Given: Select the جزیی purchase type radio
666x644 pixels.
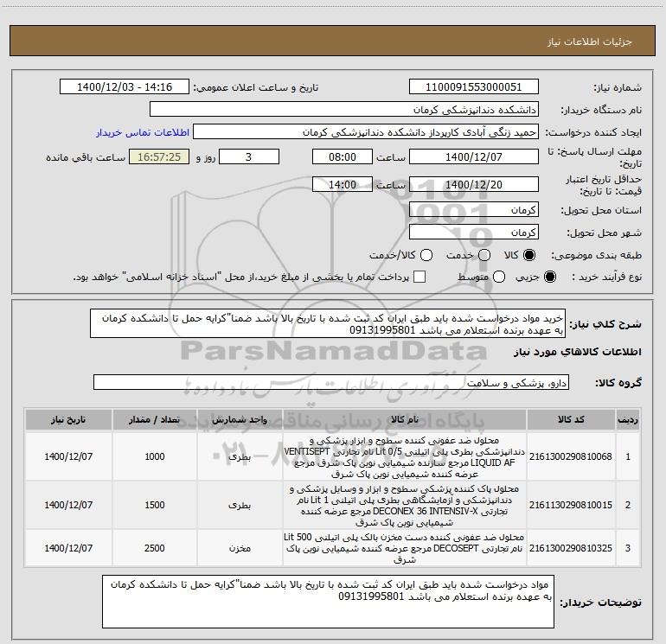Looking at the screenshot, I should tap(550, 277).
